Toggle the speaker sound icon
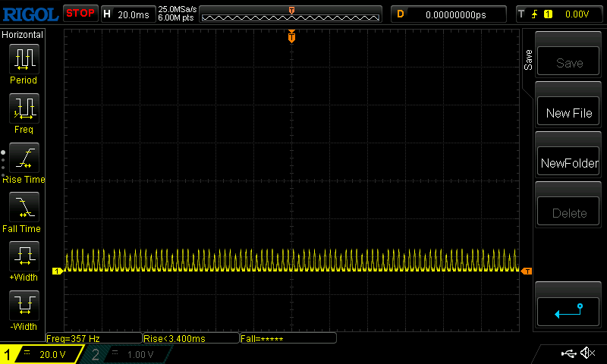607x364 pixels. coord(587,353)
